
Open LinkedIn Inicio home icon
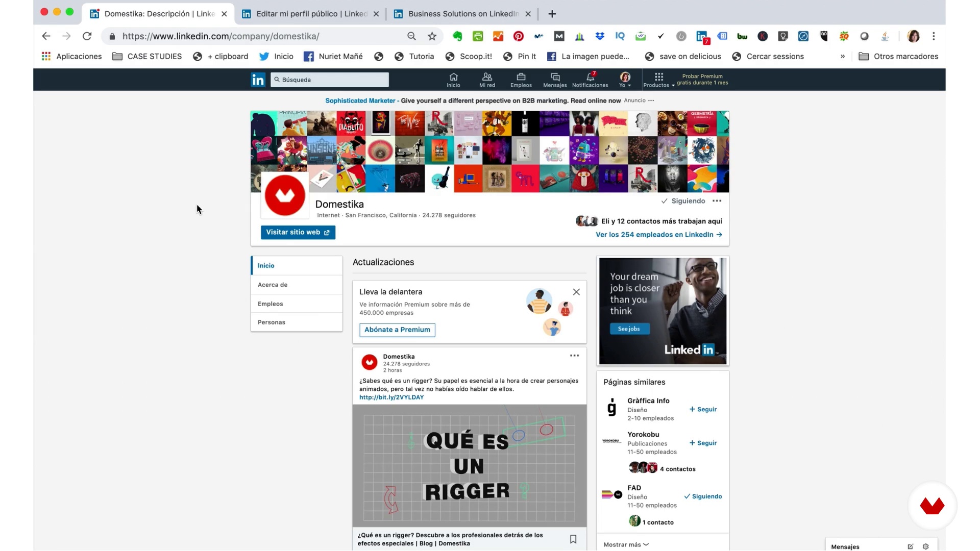(x=453, y=80)
